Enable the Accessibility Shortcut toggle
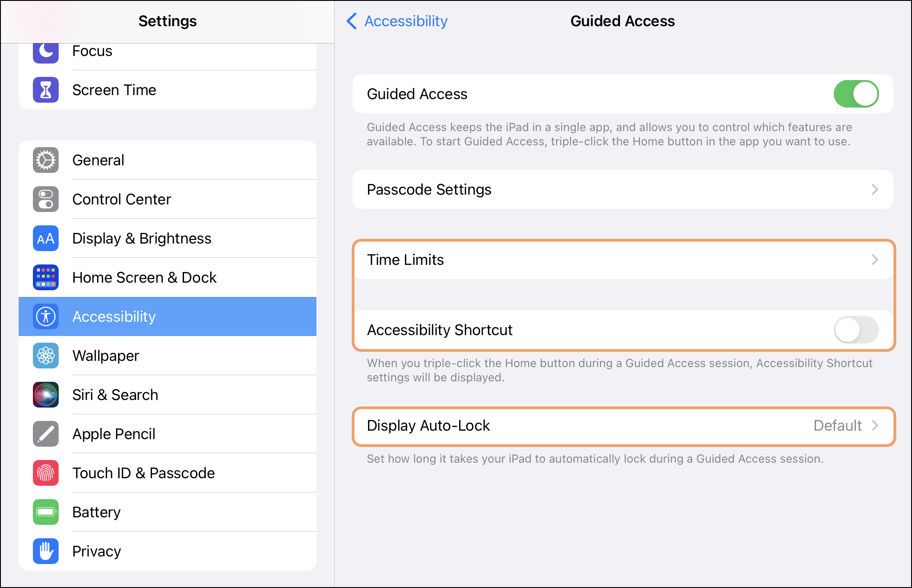The height and width of the screenshot is (588, 912). click(856, 330)
